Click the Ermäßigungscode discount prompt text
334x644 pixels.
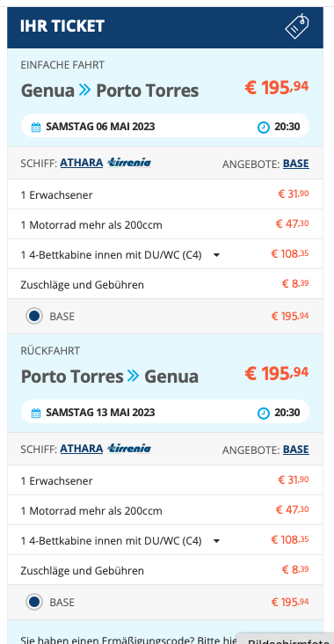pos(129,640)
